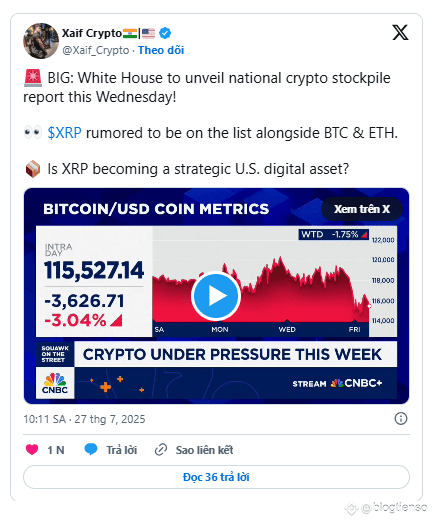
Task: Open the tweet info icon
Action: (x=401, y=419)
